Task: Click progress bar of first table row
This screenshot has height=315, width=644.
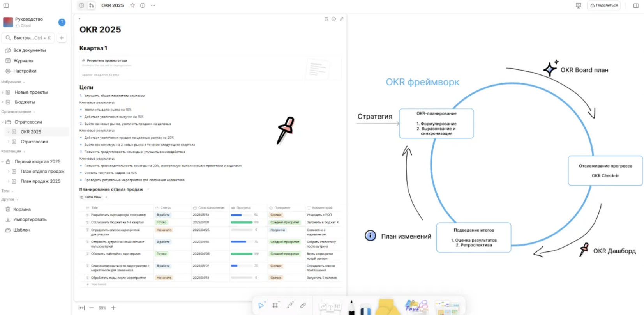Action: coord(242,215)
